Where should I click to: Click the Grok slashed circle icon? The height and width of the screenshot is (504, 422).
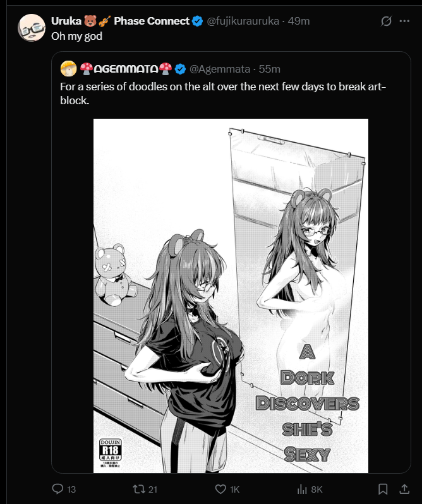click(386, 21)
